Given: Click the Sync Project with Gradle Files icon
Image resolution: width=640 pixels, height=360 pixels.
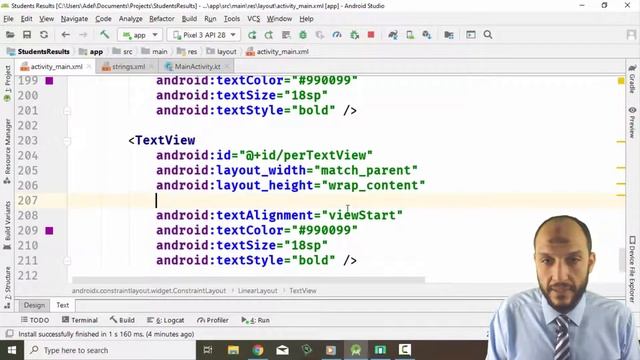Looking at the screenshot, I should pyautogui.click(x=393, y=35).
